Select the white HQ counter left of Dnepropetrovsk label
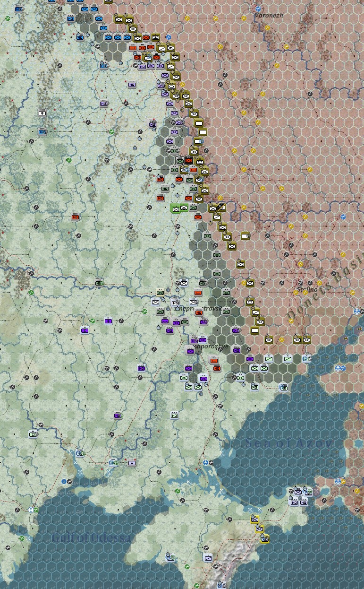 coord(175,302)
